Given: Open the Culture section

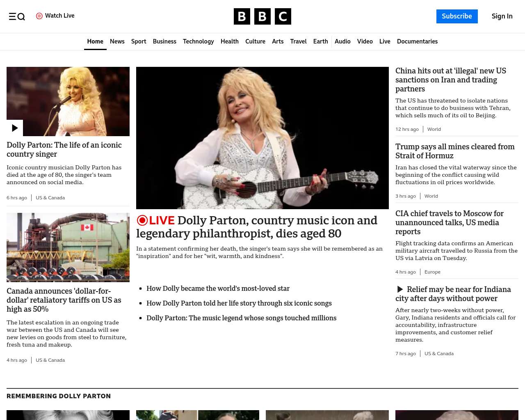Looking at the screenshot, I should (255, 41).
